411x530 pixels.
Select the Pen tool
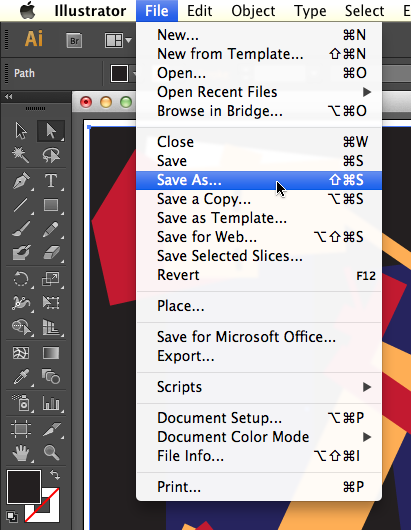[x=22, y=181]
